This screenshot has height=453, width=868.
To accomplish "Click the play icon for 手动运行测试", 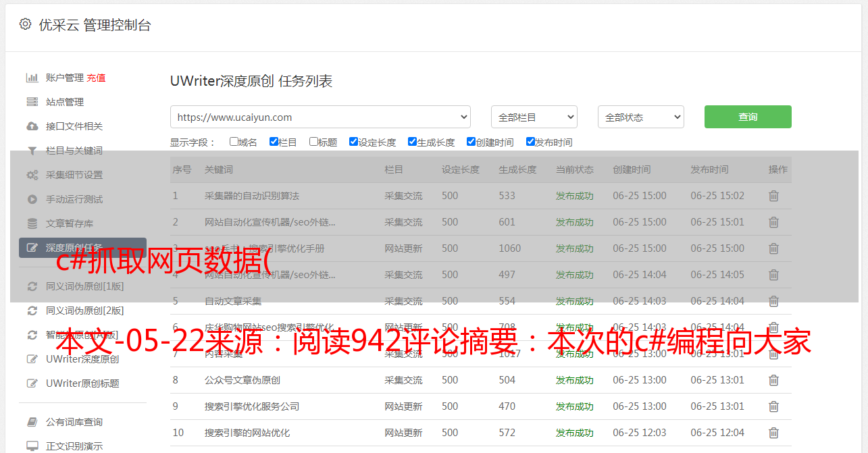I will [32, 199].
